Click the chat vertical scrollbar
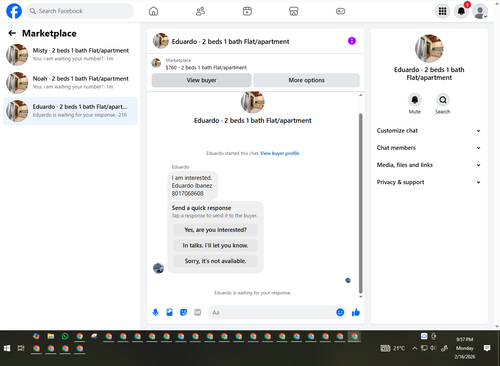This screenshot has width=500, height=366. (x=360, y=203)
